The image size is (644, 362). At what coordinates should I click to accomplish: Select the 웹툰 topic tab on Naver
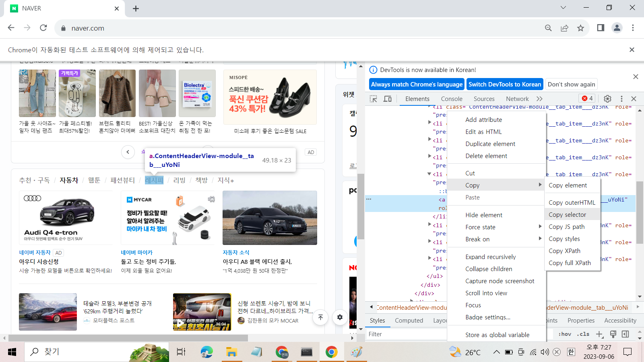point(94,180)
